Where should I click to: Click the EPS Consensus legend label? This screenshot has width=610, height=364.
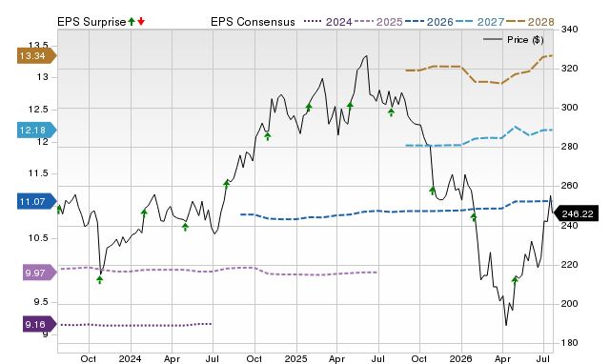click(x=253, y=22)
